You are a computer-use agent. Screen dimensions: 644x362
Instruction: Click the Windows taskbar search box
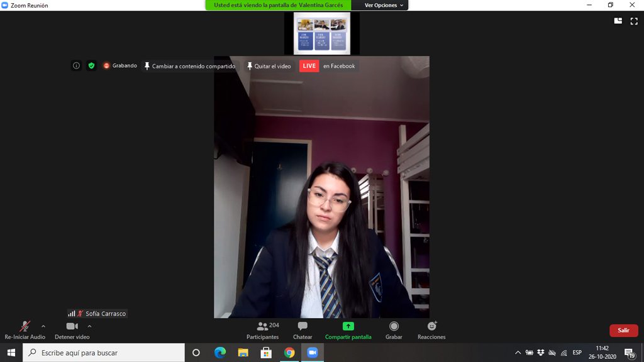(104, 353)
